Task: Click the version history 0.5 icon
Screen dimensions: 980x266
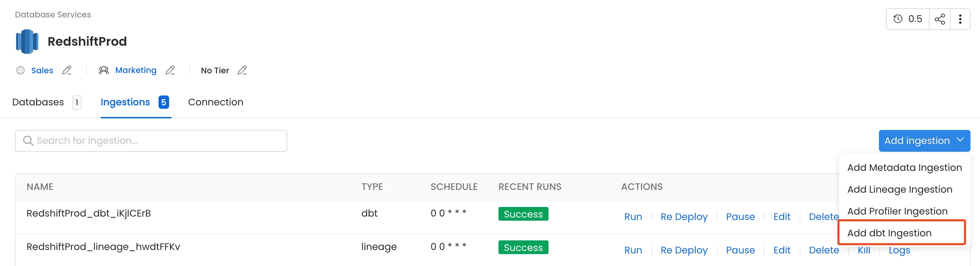Action: (908, 19)
